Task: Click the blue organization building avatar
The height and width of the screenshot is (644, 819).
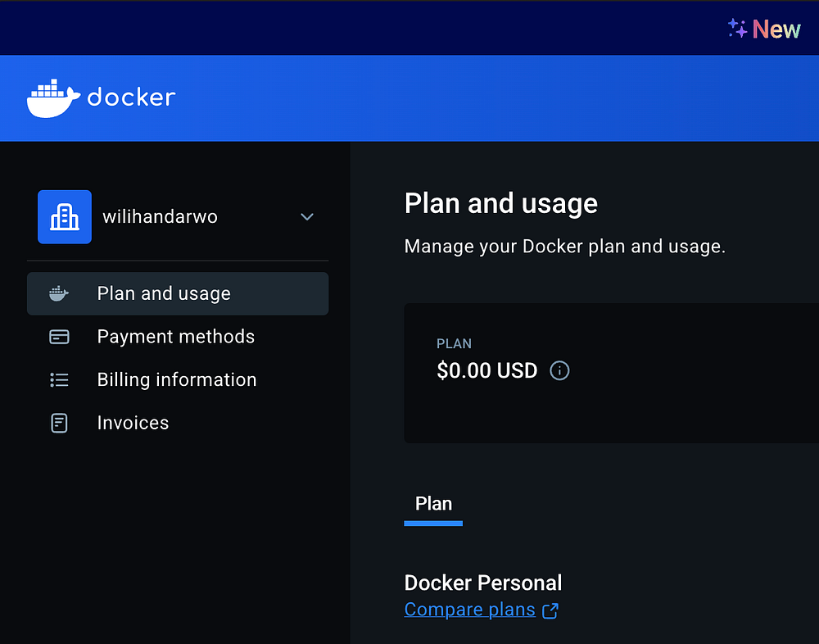Action: point(65,217)
